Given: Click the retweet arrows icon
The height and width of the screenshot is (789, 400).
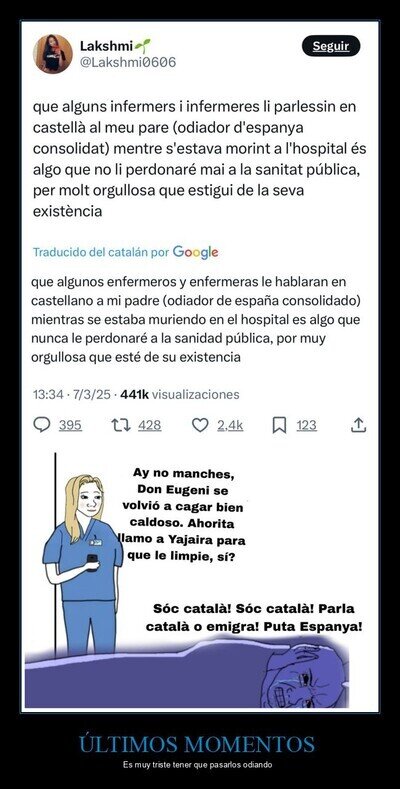Looking at the screenshot, I should (121, 425).
